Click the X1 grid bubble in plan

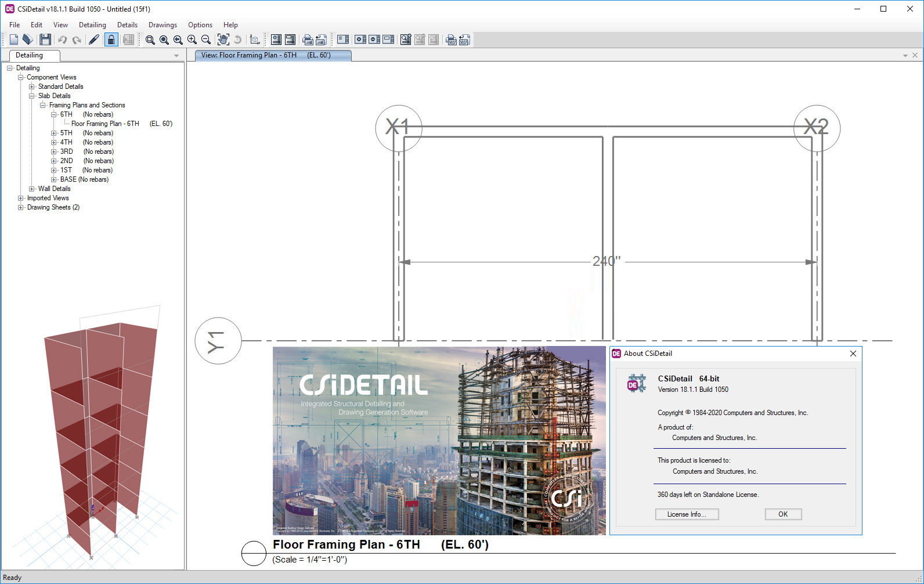coord(398,128)
